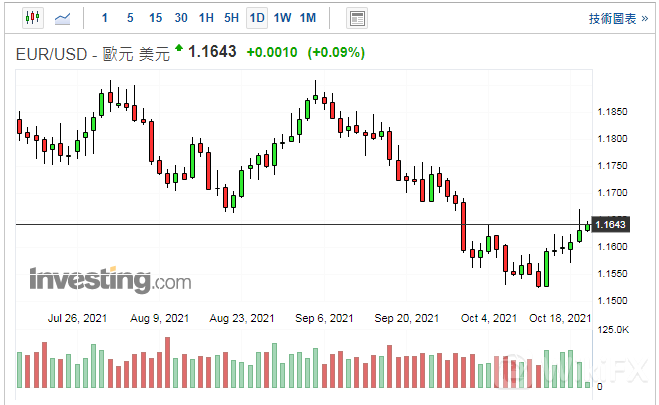Select the candlestick chart type icon
Image resolution: width=659 pixels, height=405 pixels.
(x=33, y=18)
